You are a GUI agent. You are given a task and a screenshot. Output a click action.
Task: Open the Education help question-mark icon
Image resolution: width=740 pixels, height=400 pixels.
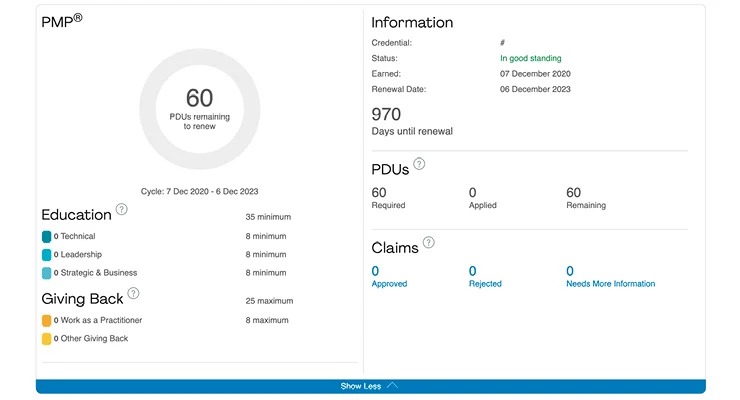click(x=121, y=209)
